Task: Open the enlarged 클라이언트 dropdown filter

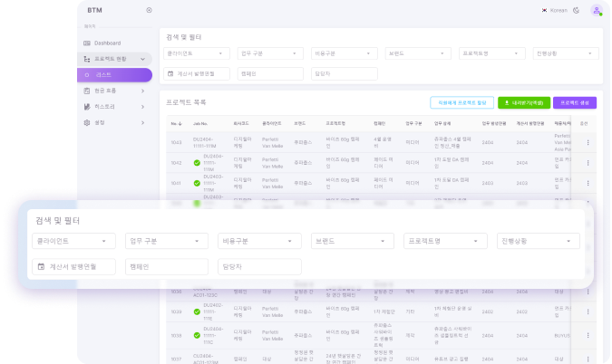Action: [x=73, y=241]
